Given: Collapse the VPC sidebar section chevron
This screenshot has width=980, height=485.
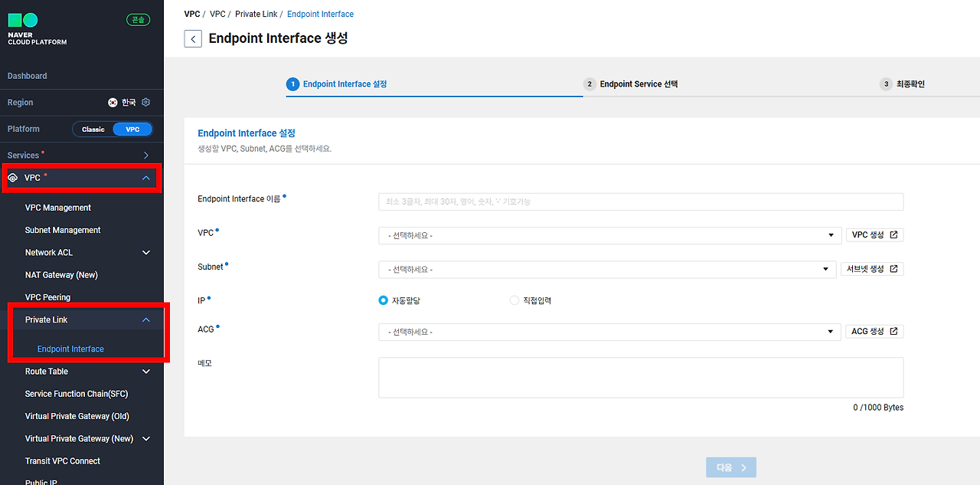Looking at the screenshot, I should click(x=146, y=178).
